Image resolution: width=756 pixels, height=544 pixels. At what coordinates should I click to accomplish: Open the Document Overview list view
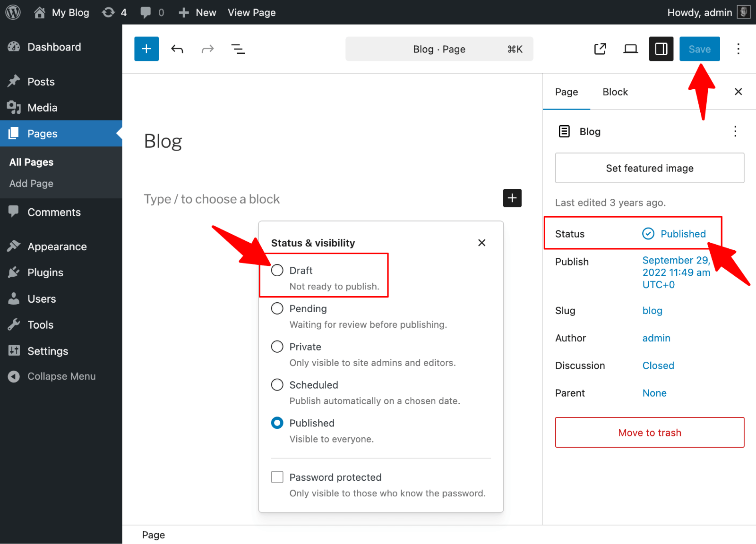[x=238, y=49]
